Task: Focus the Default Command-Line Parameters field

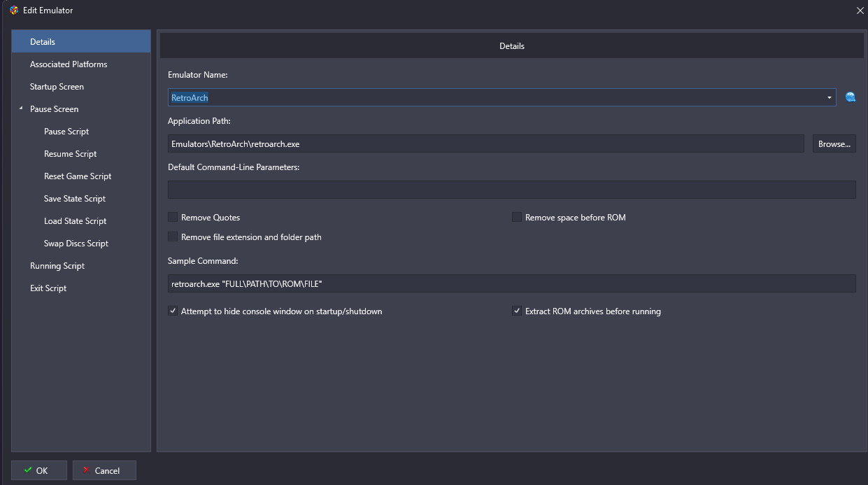Action: coord(512,190)
